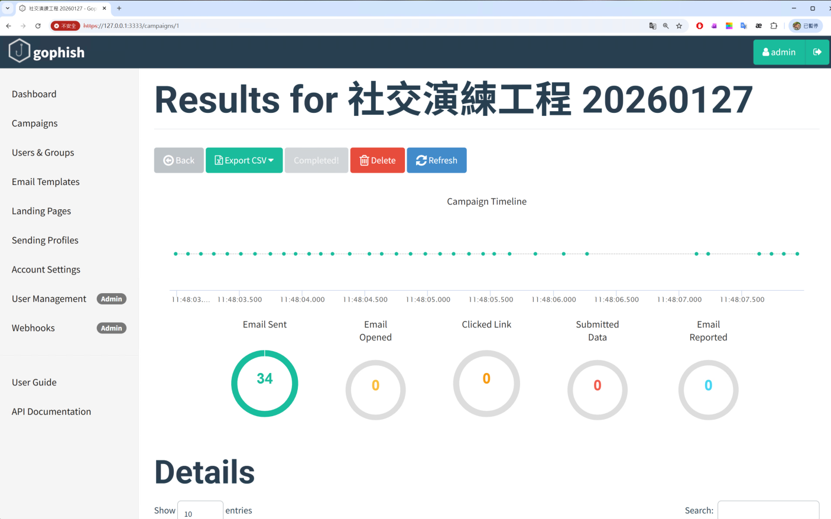Open the User Guide link
The width and height of the screenshot is (831, 519).
coord(34,382)
